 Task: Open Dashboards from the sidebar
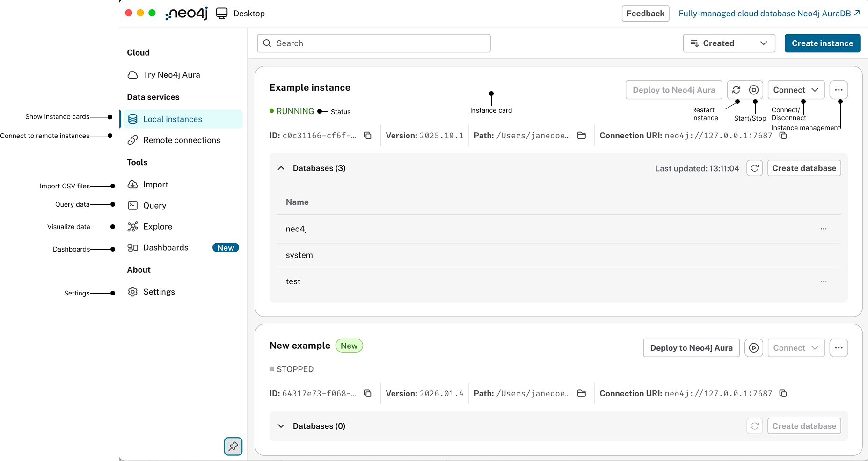click(x=166, y=248)
